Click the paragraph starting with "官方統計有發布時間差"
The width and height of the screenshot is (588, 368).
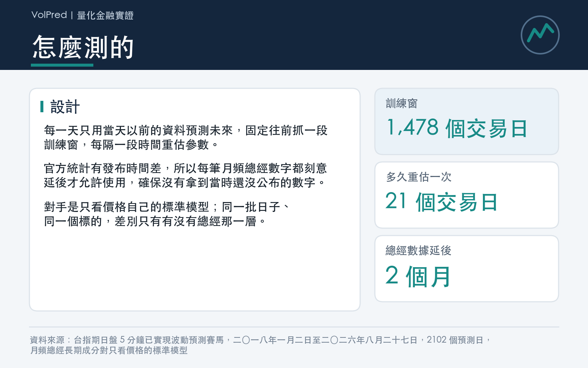(x=186, y=176)
